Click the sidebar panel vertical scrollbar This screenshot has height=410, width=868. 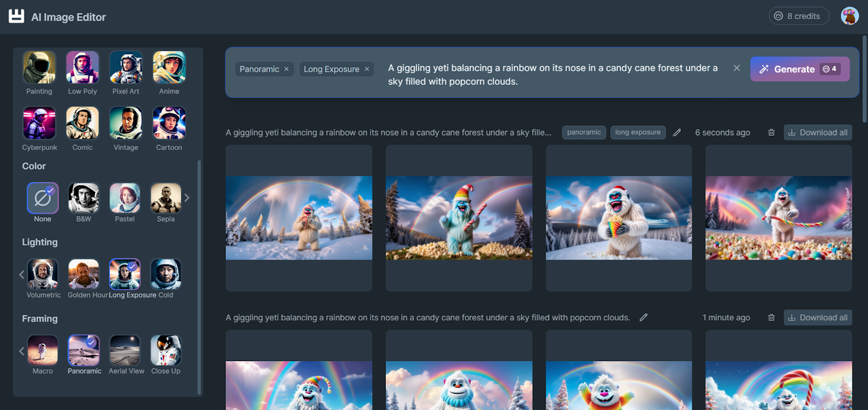click(199, 277)
